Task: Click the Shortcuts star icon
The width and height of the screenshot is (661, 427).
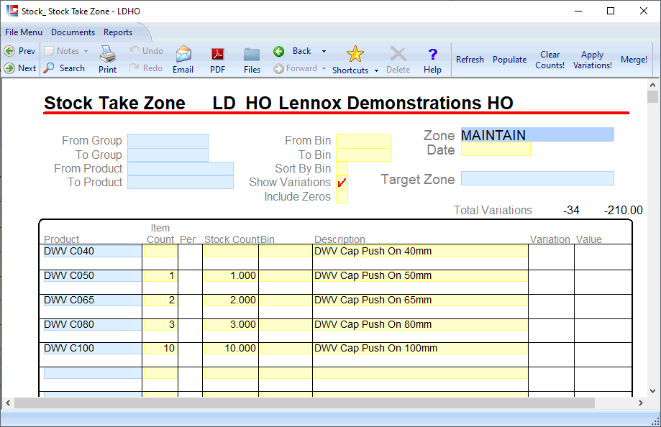Action: click(355, 54)
